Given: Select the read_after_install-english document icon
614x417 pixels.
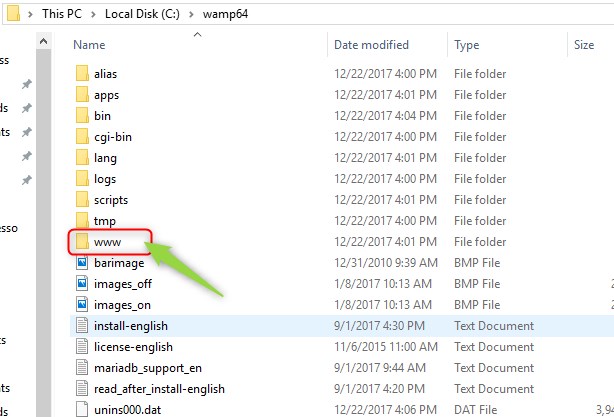Looking at the screenshot, I should point(82,388).
